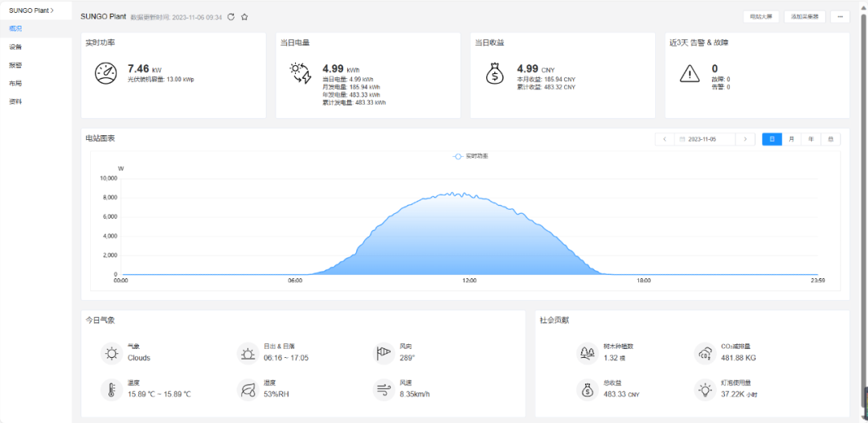The image size is (868, 423).
Task: Click the 4.99 kWh daily energy value
Action: [x=341, y=69]
